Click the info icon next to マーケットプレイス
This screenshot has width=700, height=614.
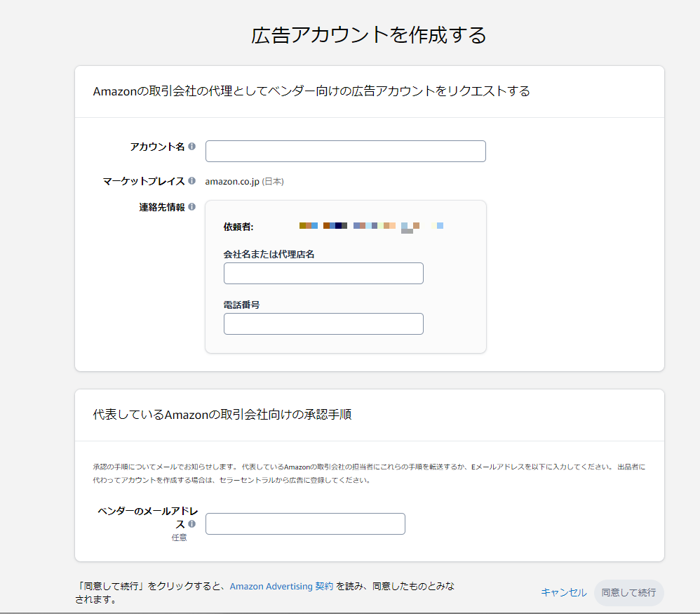pyautogui.click(x=191, y=181)
